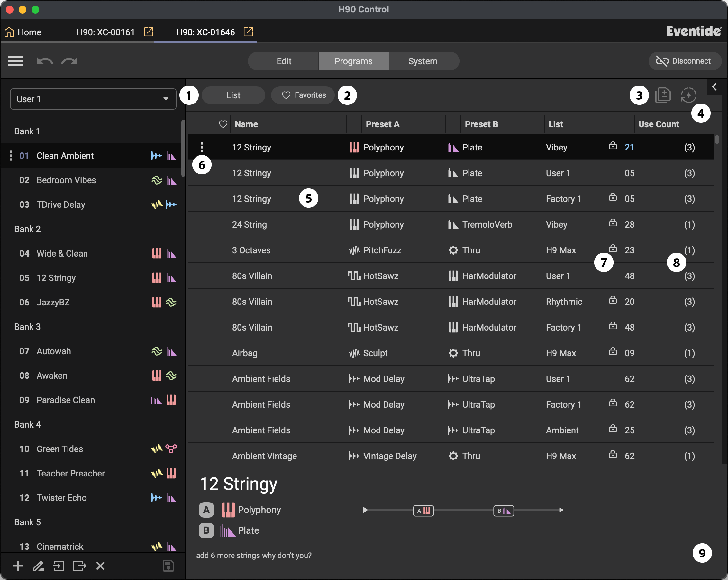Viewport: 728px width, 580px height.
Task: Select the H90: XC-00161 device tab
Action: coord(106,32)
